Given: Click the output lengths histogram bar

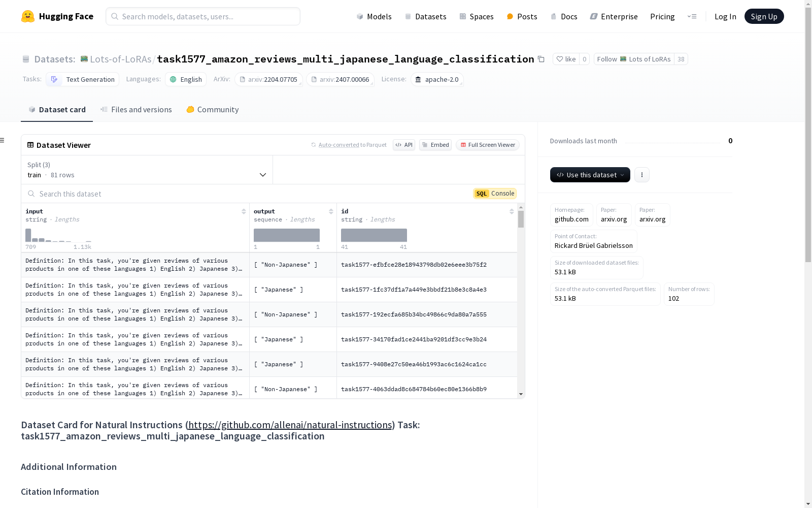Looking at the screenshot, I should (x=287, y=235).
